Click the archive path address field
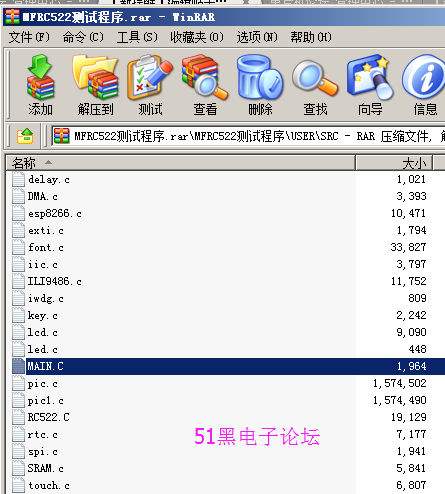 248,136
